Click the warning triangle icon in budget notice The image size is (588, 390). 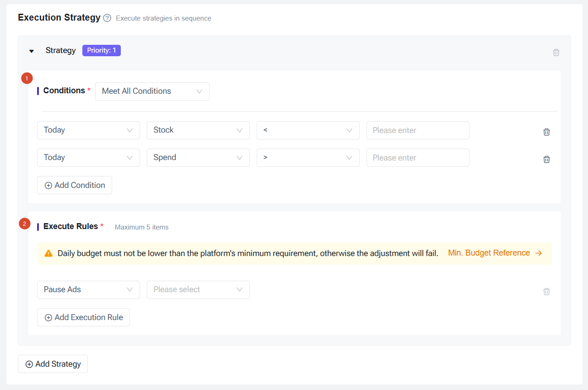tap(49, 253)
